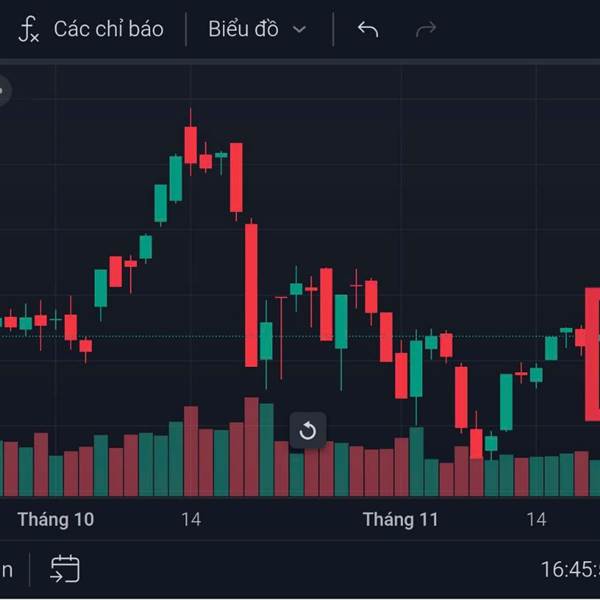Click the tall red candle after the peak
Screen dimensions: 600x600
[251, 294]
